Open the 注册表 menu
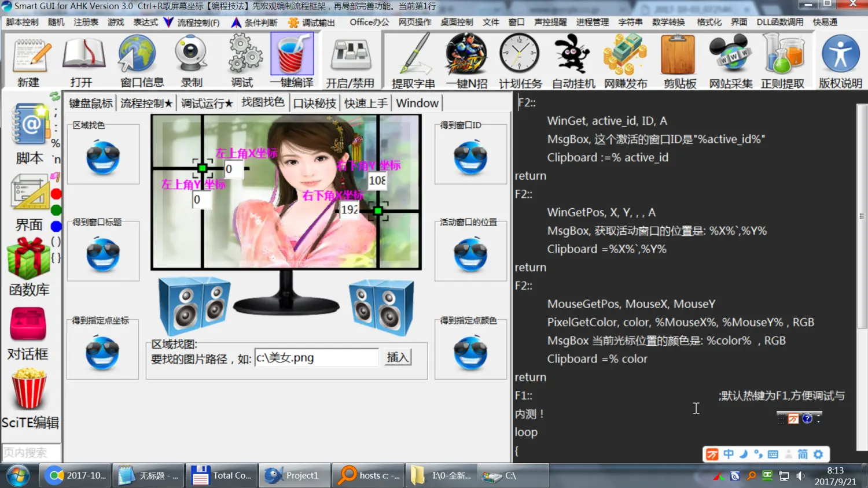Screen dimensions: 868x488 point(86,22)
